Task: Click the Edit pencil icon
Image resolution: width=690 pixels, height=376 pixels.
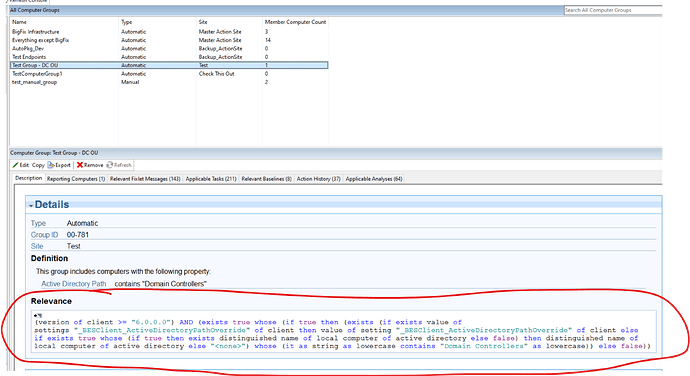Action: 15,165
